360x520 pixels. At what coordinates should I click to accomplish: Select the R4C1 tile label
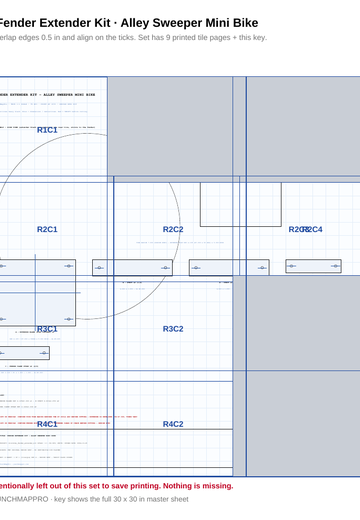point(47,424)
